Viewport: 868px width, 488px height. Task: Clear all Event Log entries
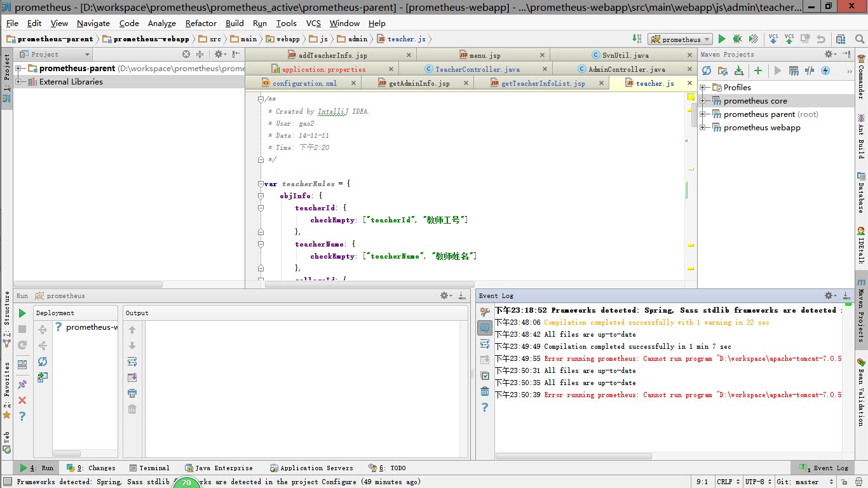click(x=485, y=391)
